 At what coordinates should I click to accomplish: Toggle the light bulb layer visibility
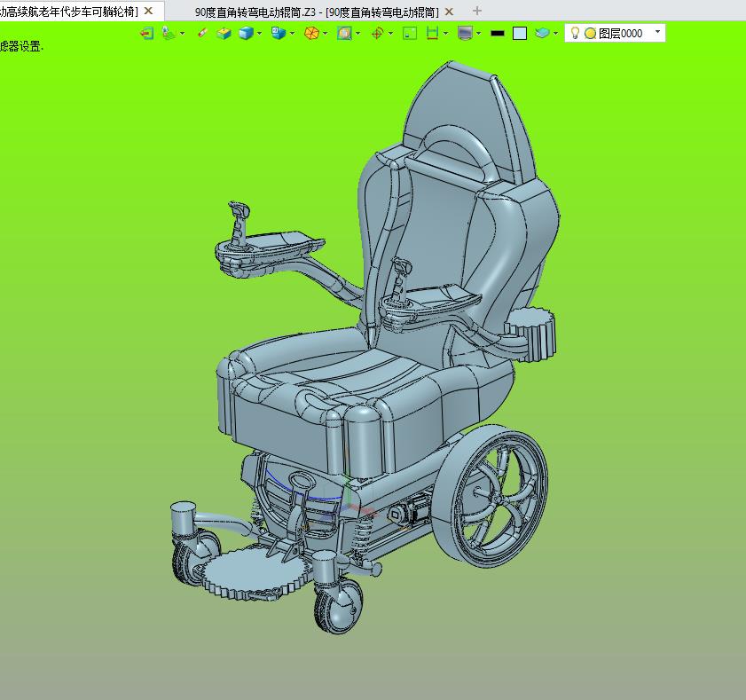(575, 34)
